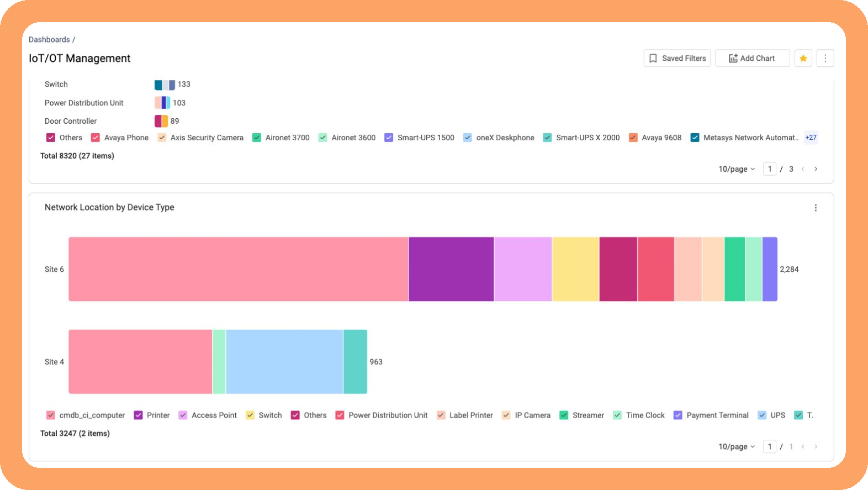
Task: Click the yellow star favorite icon
Action: 803,58
